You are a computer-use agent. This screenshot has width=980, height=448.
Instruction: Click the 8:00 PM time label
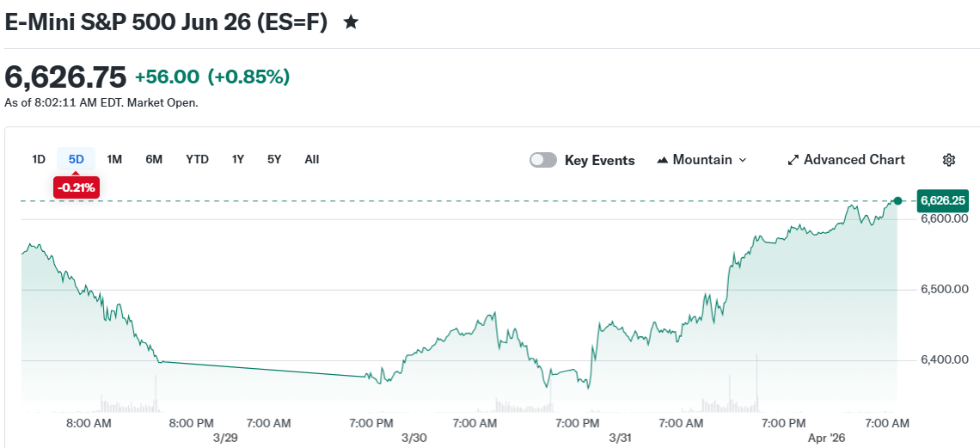pos(192,424)
